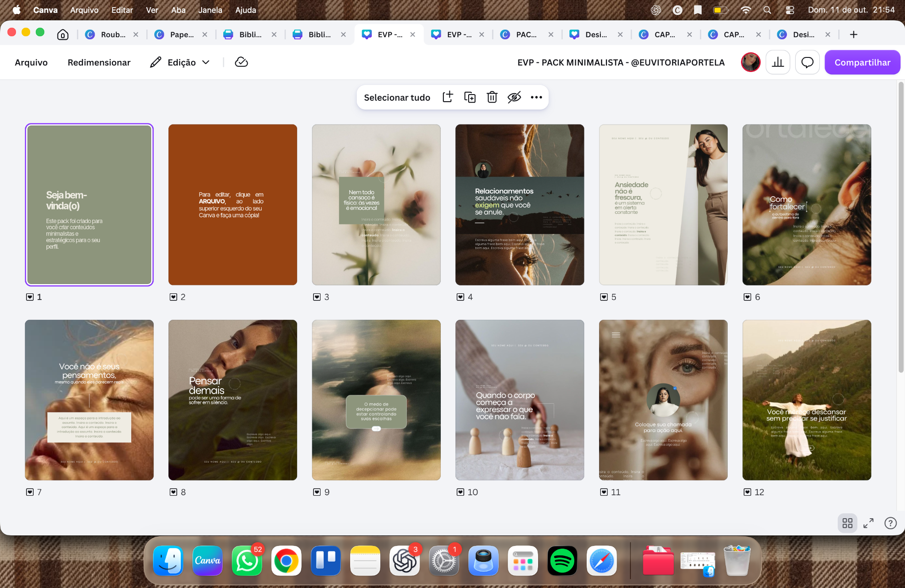Select page 4 Relacionamentos saudáveis thumbnail
Screen dimensions: 905x588
[519, 205]
